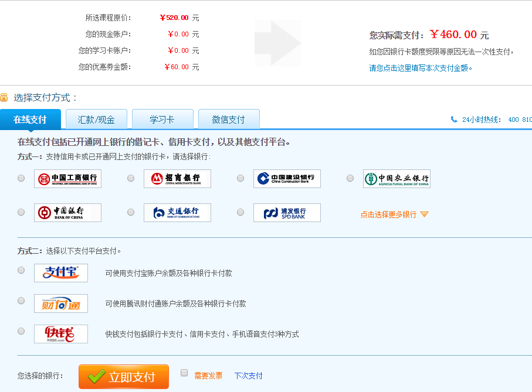
Task: Click 快钱支付包括银行卡支付 description
Action: pos(202,334)
